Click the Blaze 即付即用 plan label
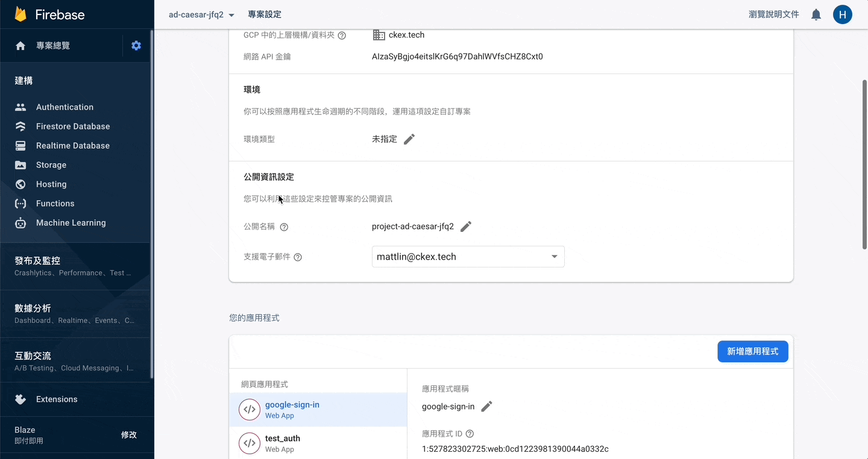This screenshot has width=868, height=459. tap(29, 435)
